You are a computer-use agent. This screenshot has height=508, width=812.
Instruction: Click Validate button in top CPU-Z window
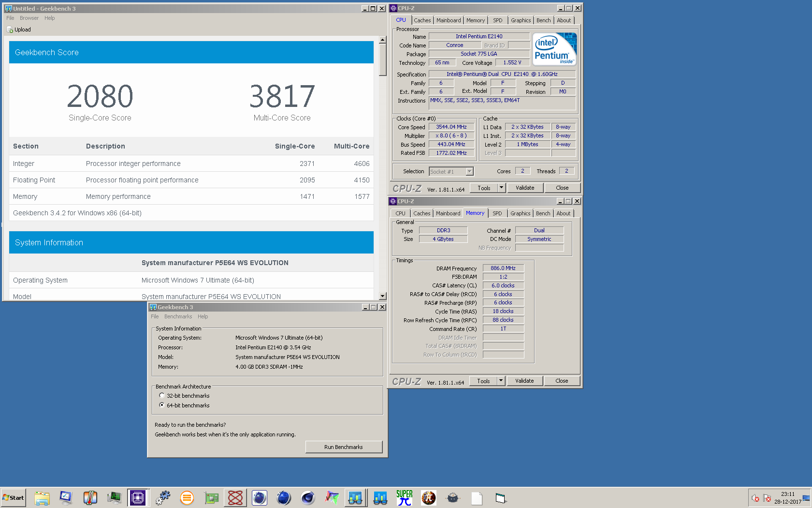(525, 188)
